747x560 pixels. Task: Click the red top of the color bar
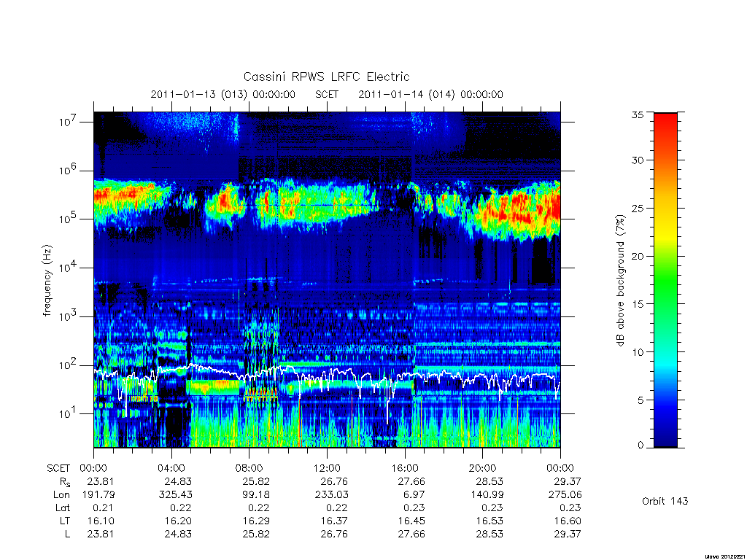pos(665,119)
